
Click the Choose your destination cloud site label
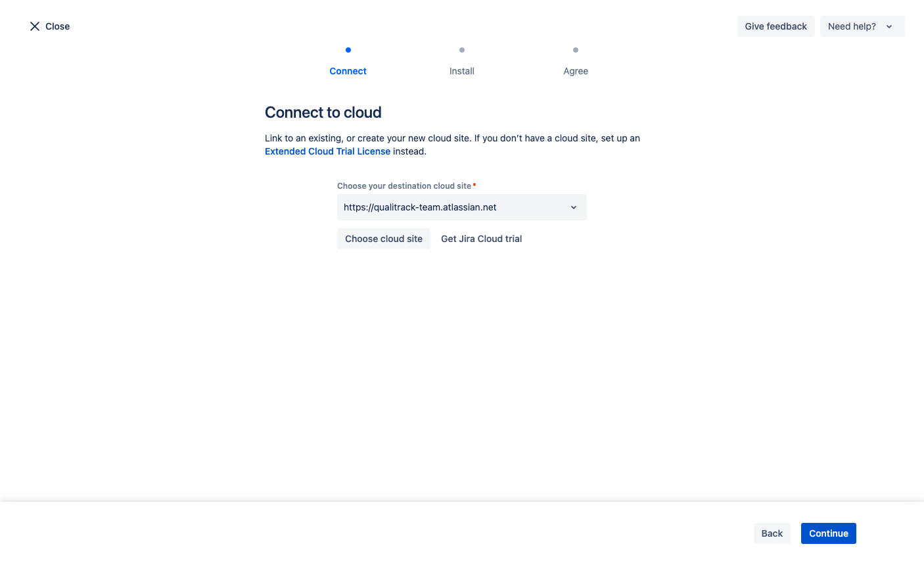tap(404, 186)
